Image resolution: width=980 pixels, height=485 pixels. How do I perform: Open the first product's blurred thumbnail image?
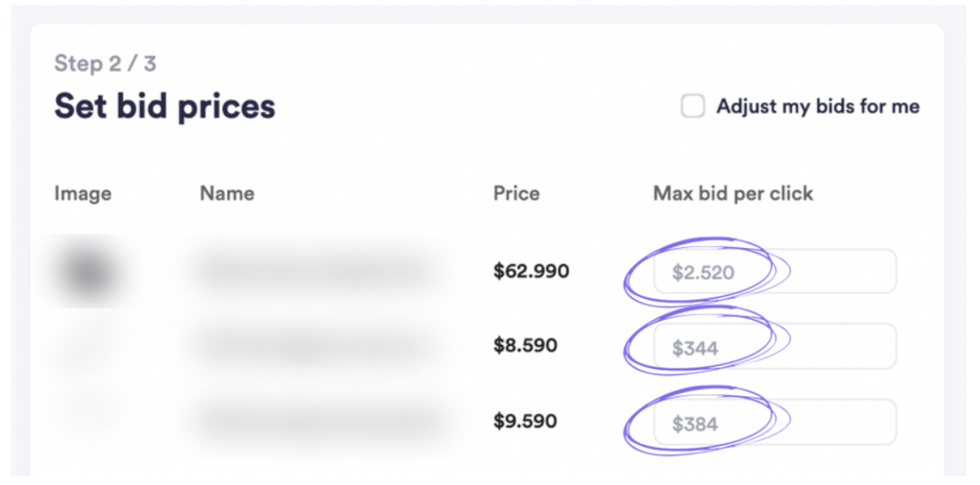coord(88,272)
